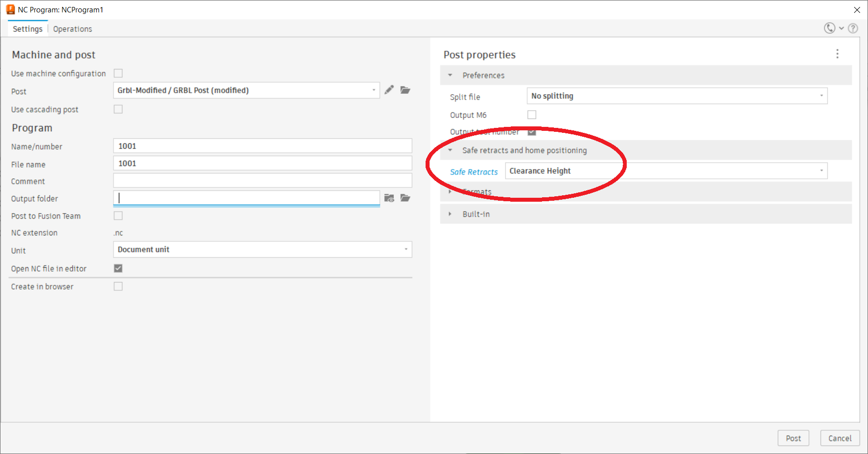Collapse Safe retracts and home positioning section
This screenshot has height=454, width=868.
click(x=646, y=150)
